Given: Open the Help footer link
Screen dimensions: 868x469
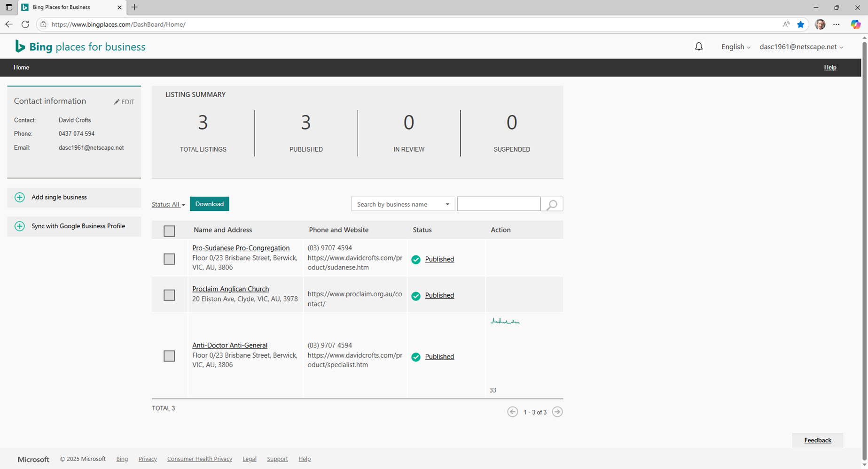Looking at the screenshot, I should [x=305, y=459].
